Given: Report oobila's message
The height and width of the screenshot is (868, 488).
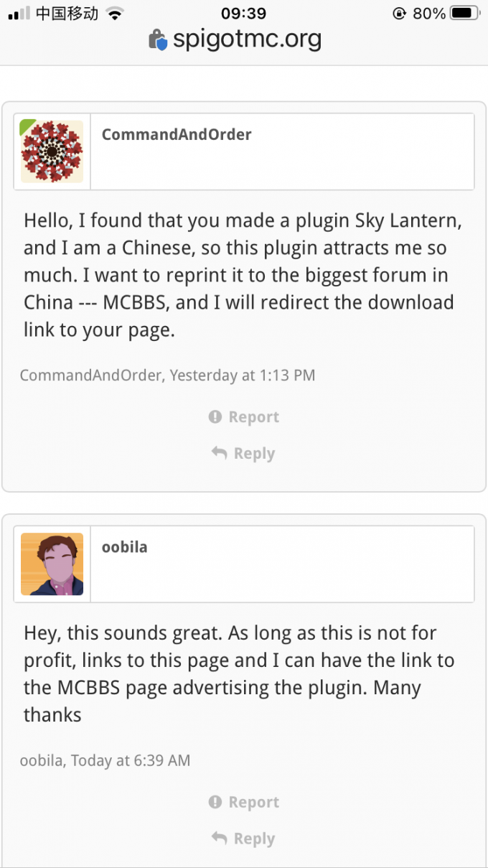Looking at the screenshot, I should point(253,802).
